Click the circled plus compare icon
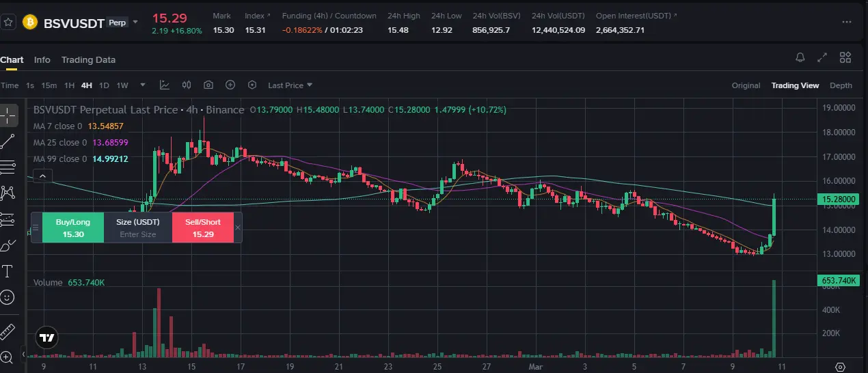This screenshot has width=868, height=373. click(230, 85)
